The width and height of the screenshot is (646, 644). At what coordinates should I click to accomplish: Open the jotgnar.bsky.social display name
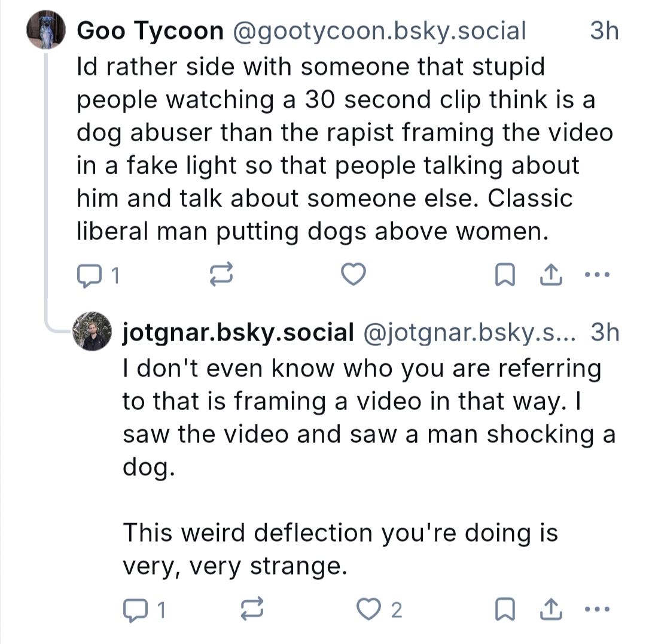pyautogui.click(x=238, y=332)
